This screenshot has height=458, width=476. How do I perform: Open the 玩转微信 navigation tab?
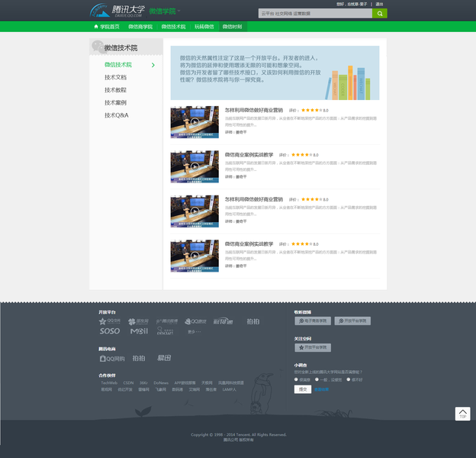point(204,27)
